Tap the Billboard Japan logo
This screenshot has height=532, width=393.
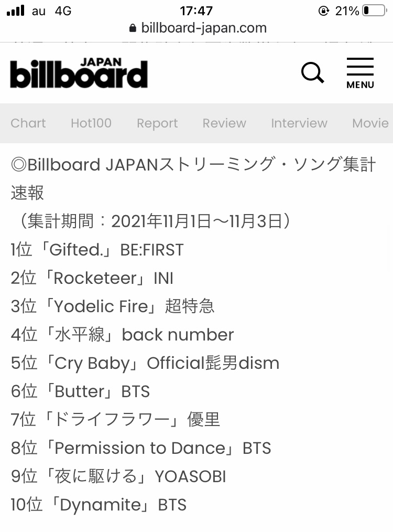pyautogui.click(x=79, y=73)
